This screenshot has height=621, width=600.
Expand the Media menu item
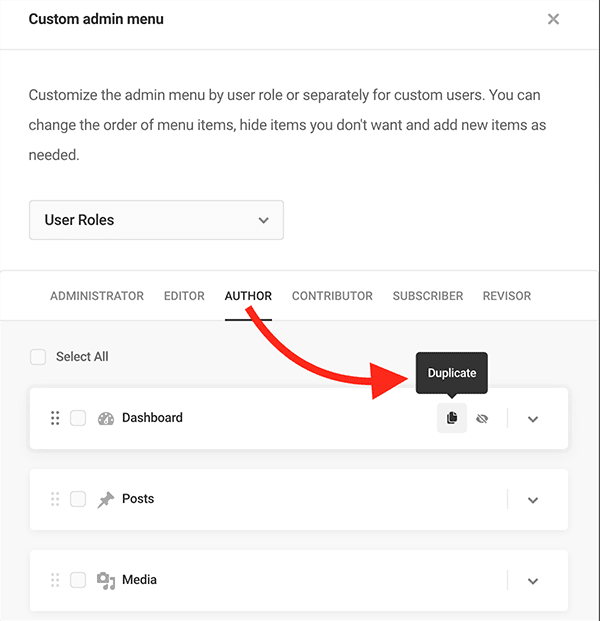[533, 581]
